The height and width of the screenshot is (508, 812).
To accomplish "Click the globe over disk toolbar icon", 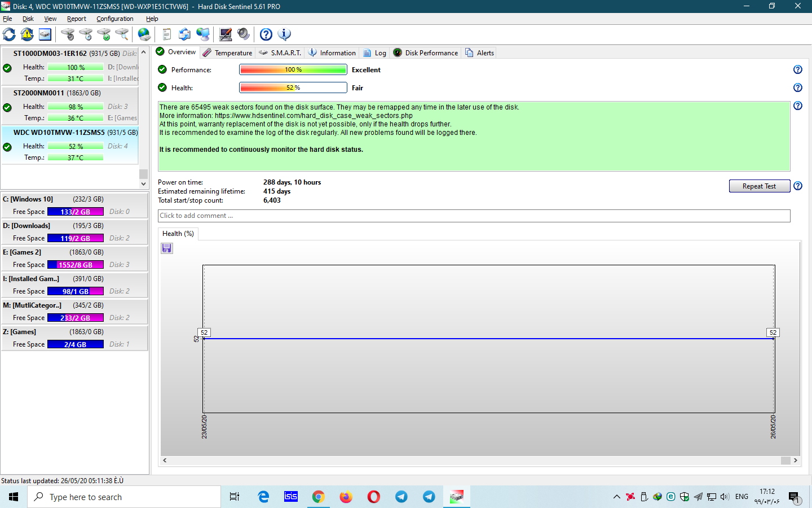I will coord(144,34).
